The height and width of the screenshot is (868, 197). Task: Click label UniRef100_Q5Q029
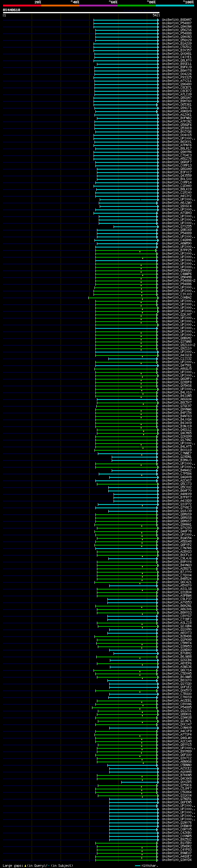tap(177, 40)
